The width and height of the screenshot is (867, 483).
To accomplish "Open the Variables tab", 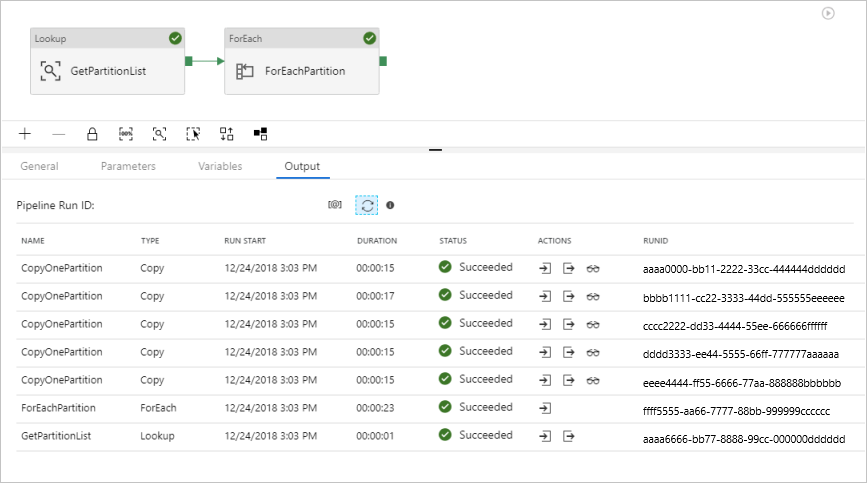I will tap(220, 166).
